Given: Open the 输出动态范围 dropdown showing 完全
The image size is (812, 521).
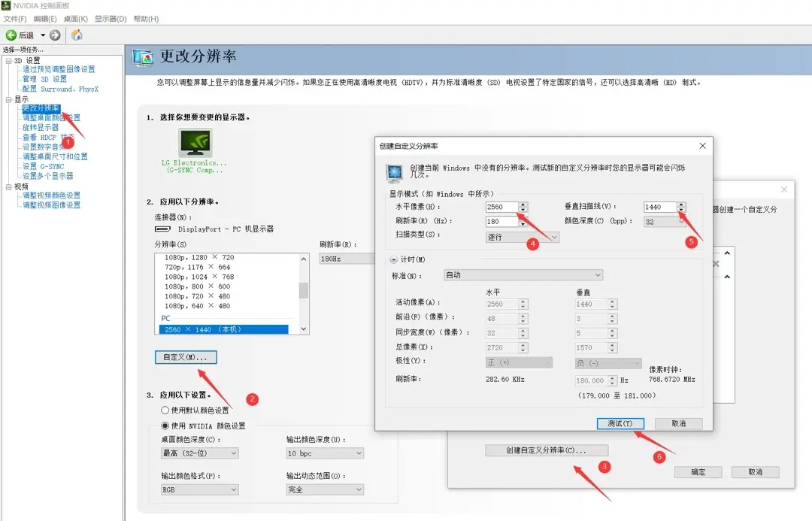Looking at the screenshot, I should tap(325, 489).
